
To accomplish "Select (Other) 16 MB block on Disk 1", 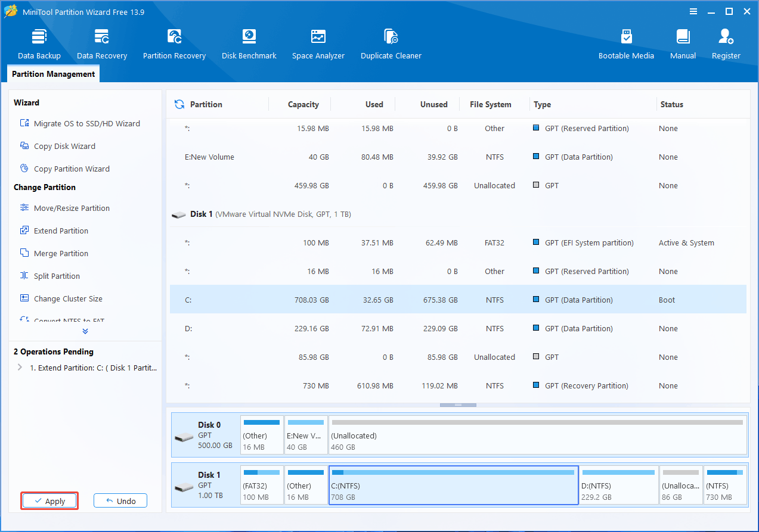I will 306,486.
